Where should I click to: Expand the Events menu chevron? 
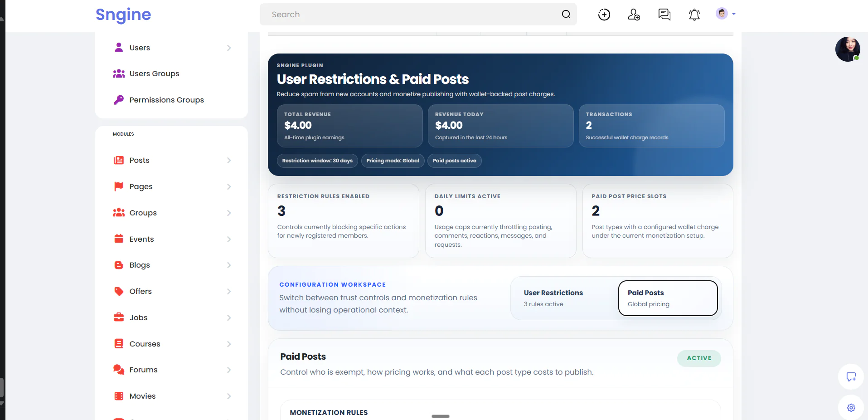pyautogui.click(x=229, y=239)
